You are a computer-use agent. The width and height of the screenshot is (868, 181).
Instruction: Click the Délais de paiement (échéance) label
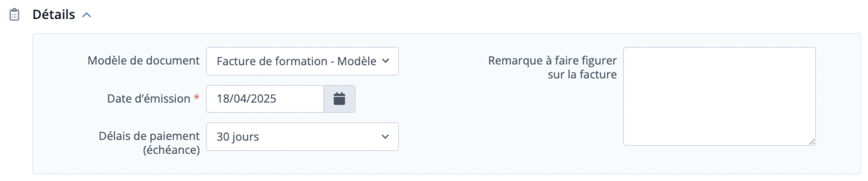(149, 143)
